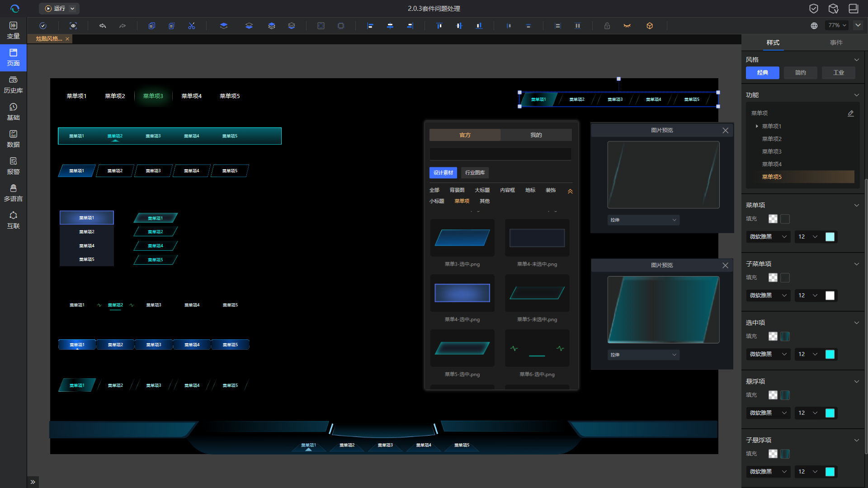Click the align top icon
Screen dimensions: 868x488
[439, 26]
